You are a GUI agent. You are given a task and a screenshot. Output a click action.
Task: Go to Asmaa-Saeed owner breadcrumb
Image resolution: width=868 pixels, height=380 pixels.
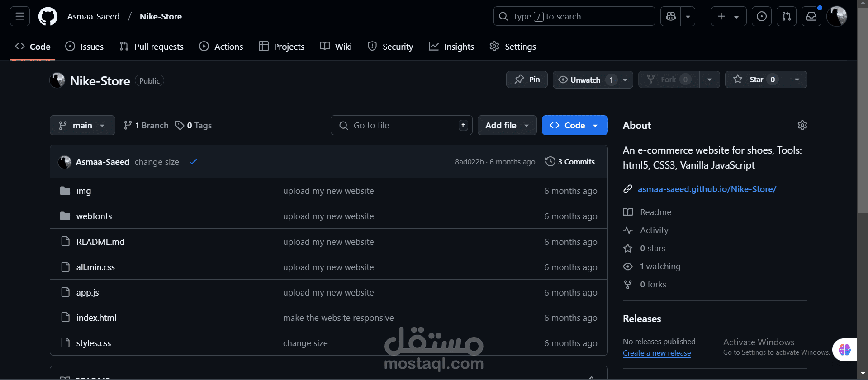coord(94,16)
